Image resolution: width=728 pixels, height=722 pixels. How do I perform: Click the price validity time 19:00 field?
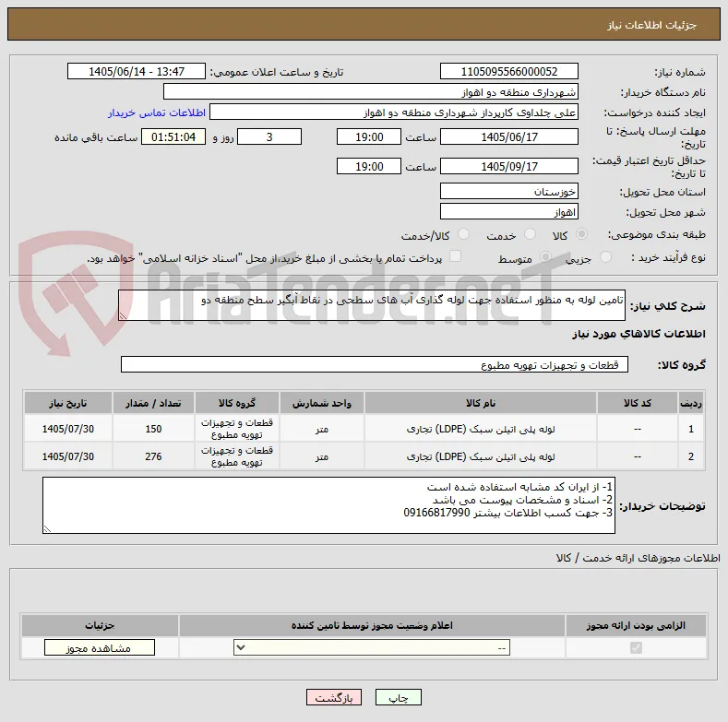(369, 166)
